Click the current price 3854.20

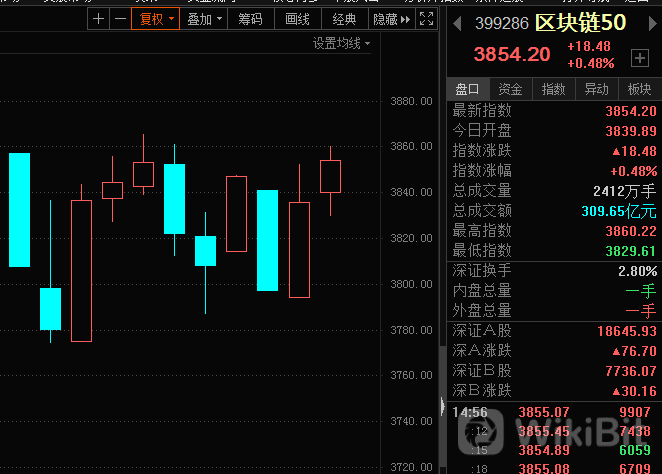pyautogui.click(x=512, y=54)
